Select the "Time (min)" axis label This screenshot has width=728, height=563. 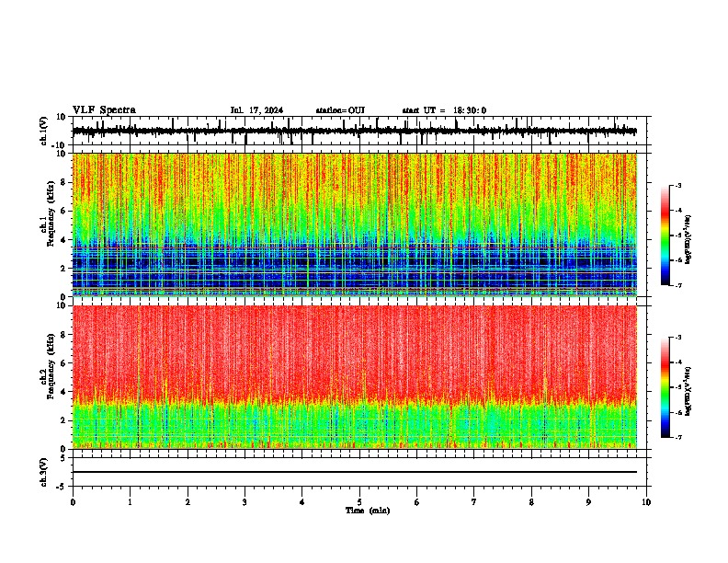click(x=368, y=511)
